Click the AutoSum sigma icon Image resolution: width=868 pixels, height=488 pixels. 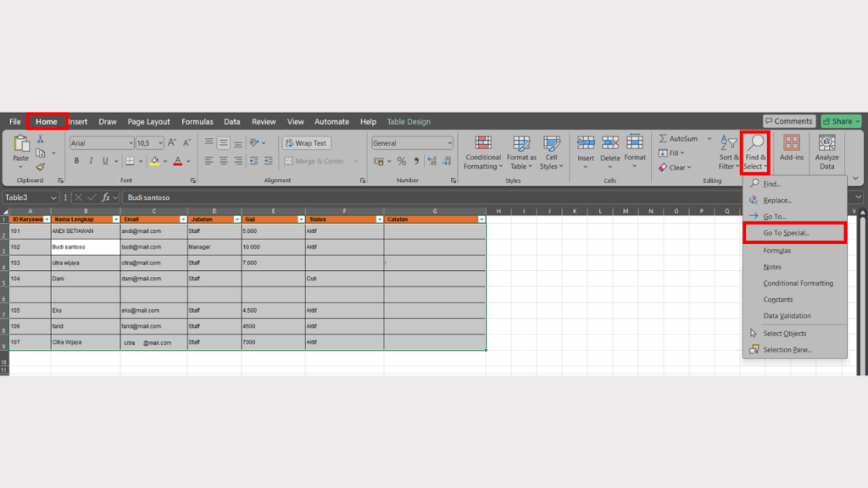point(663,139)
